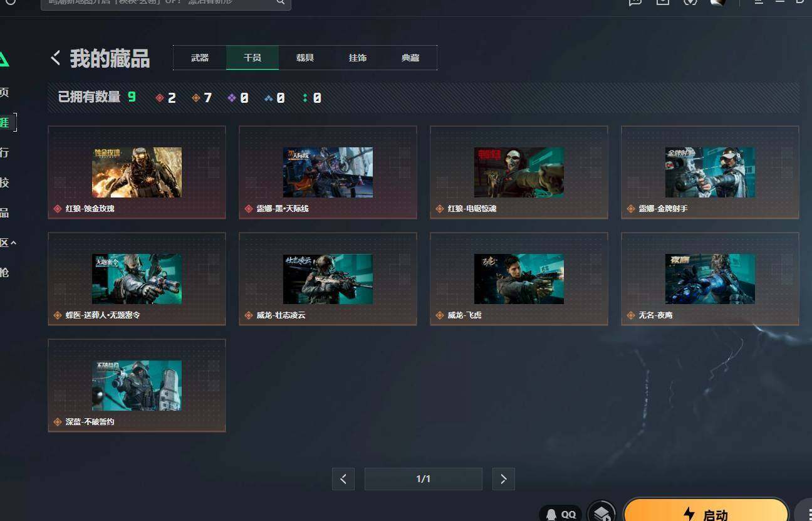Open the 露娜-黑•天际线 skin thumbnail
The image size is (812, 521).
tap(328, 172)
